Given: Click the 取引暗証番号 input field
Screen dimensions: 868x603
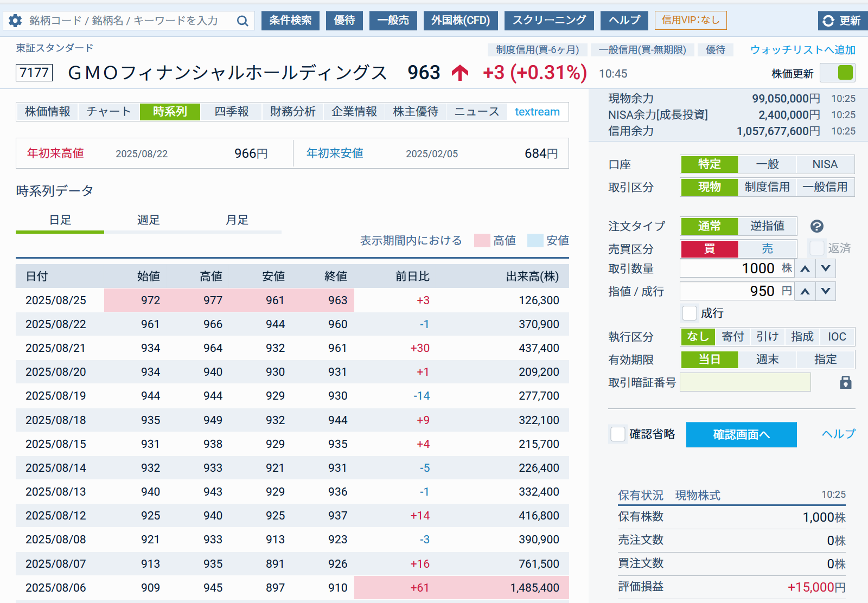Looking at the screenshot, I should [x=745, y=382].
